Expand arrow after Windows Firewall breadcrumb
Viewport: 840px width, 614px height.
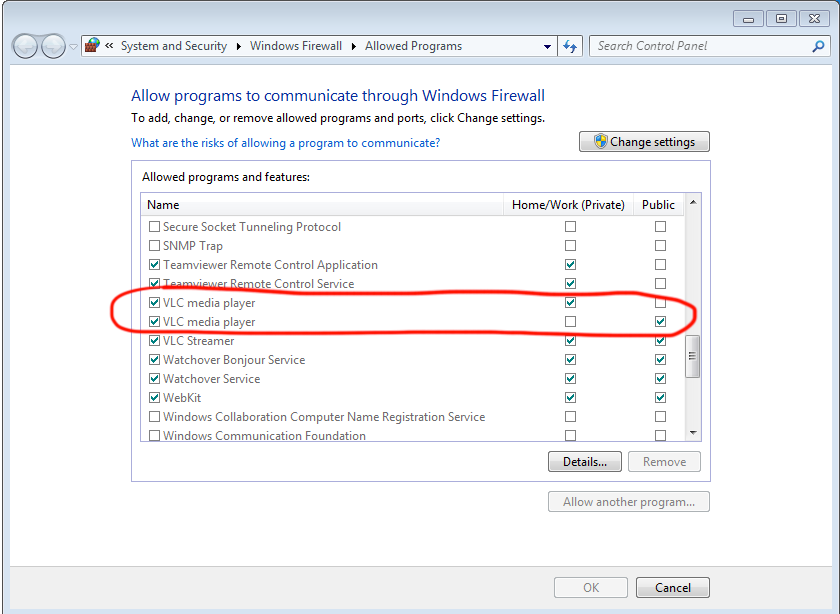click(x=354, y=46)
